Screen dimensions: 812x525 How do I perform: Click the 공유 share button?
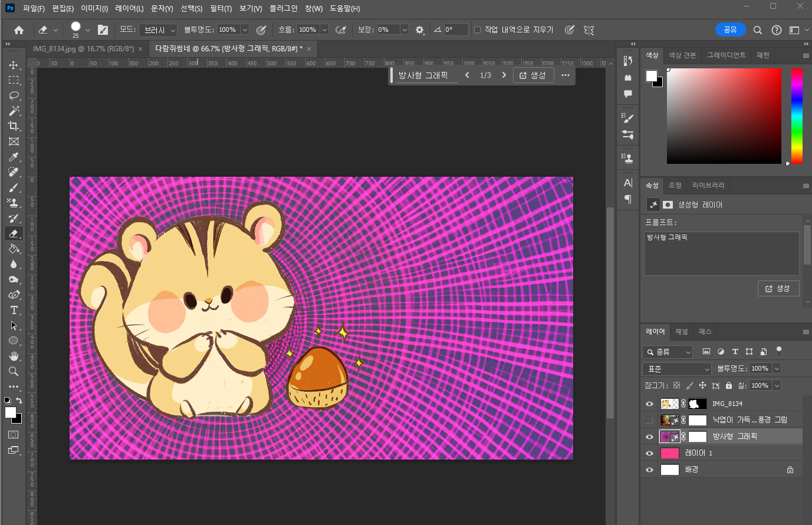pyautogui.click(x=730, y=29)
